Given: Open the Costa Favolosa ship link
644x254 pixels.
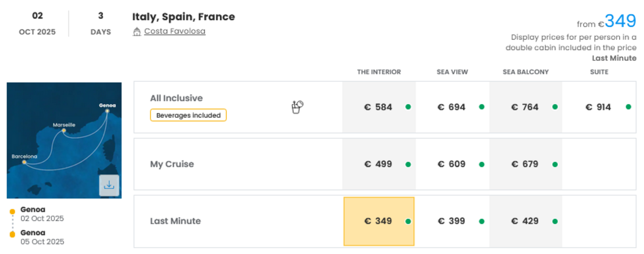Looking at the screenshot, I should (175, 31).
